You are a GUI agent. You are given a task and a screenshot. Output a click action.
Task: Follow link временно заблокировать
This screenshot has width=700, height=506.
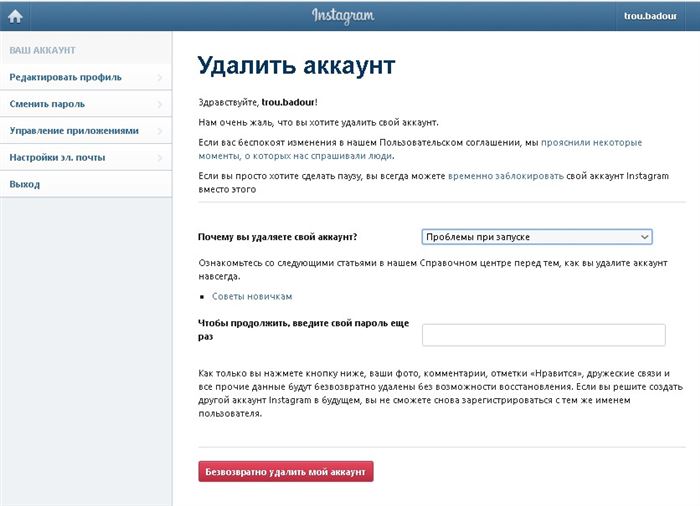506,176
